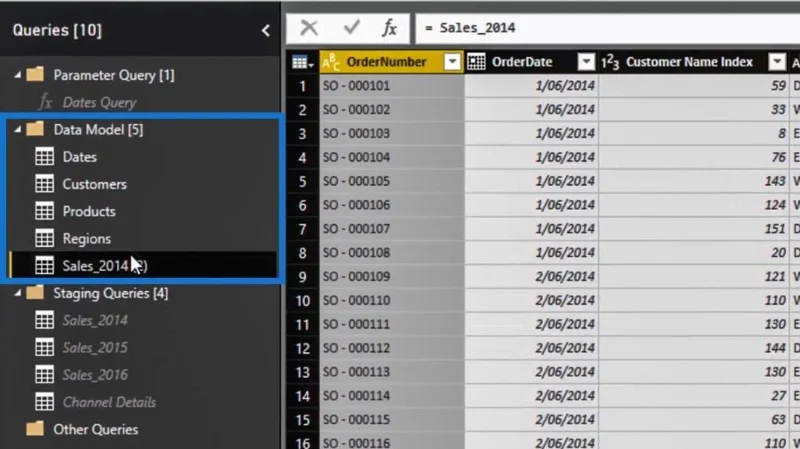Image resolution: width=800 pixels, height=449 pixels.
Task: Click the folder icon of Parameter Query
Action: coord(35,74)
